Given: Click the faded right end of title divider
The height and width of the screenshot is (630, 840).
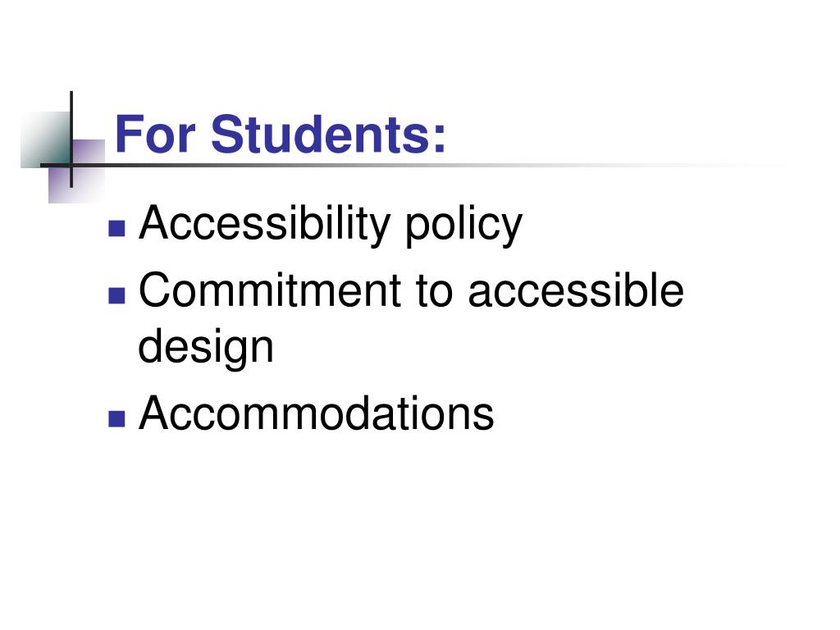Looking at the screenshot, I should pos(750,165).
